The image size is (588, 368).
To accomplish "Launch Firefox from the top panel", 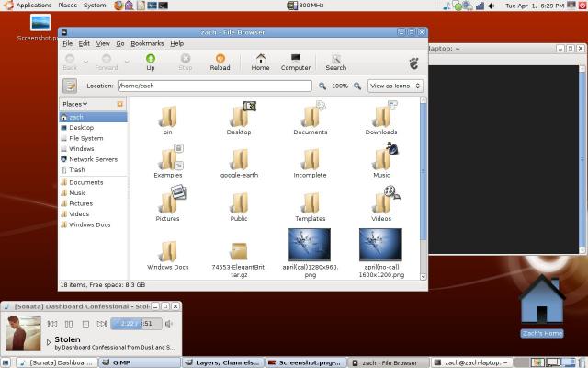I will pyautogui.click(x=119, y=6).
